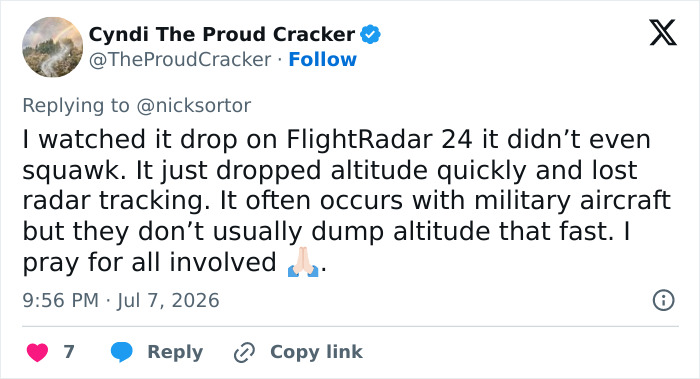Open Cyndi's profile avatar picture
This screenshot has width=700, height=379.
click(53, 47)
